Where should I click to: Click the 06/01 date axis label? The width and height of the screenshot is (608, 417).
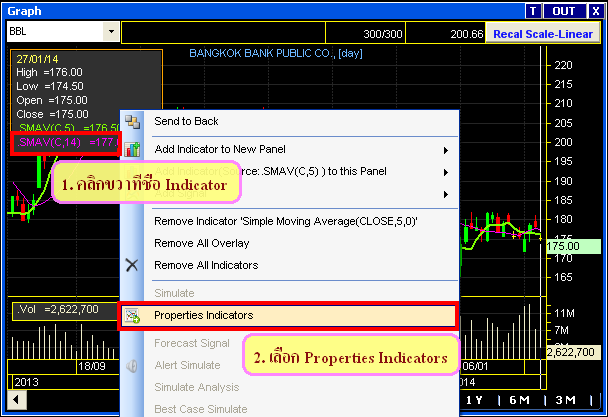[475, 366]
